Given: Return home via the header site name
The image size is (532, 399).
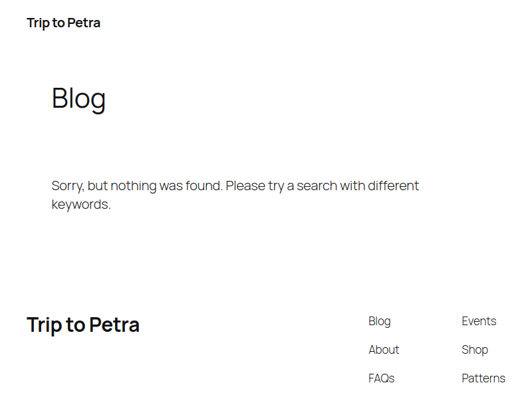Looking at the screenshot, I should 63,22.
